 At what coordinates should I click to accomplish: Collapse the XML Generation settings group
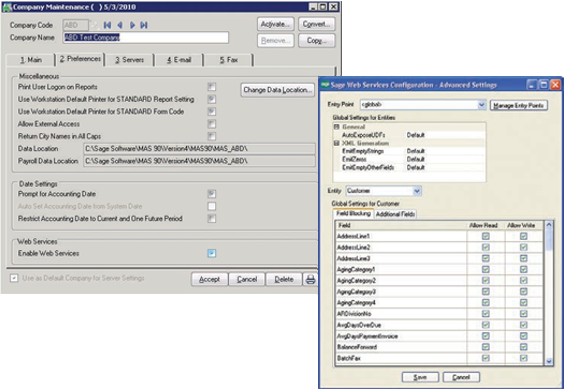pyautogui.click(x=337, y=143)
